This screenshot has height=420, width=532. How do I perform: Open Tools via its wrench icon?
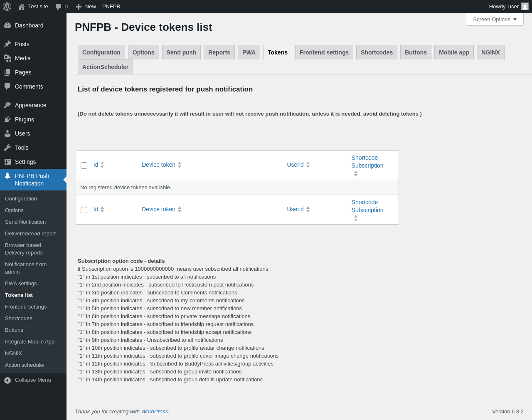pyautogui.click(x=7, y=148)
